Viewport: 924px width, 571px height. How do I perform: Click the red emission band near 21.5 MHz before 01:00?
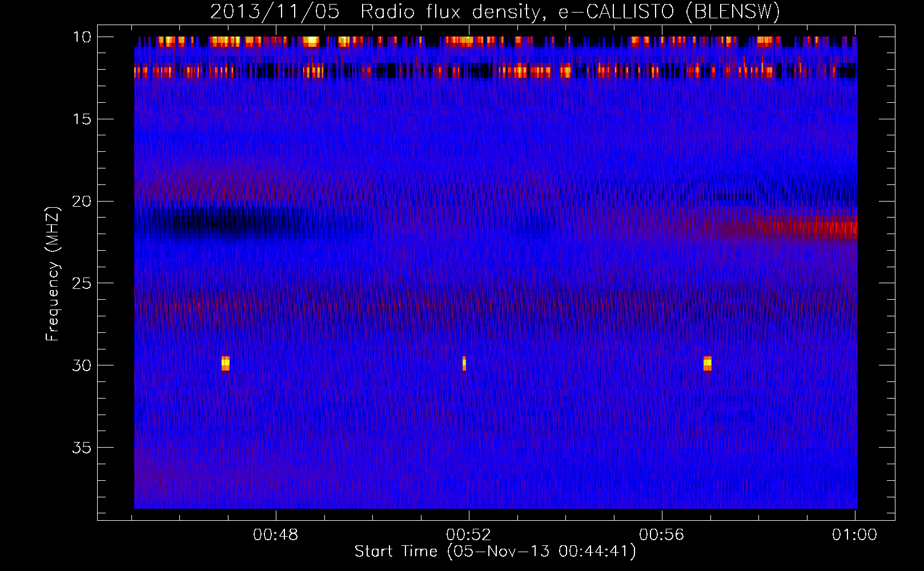click(x=808, y=228)
